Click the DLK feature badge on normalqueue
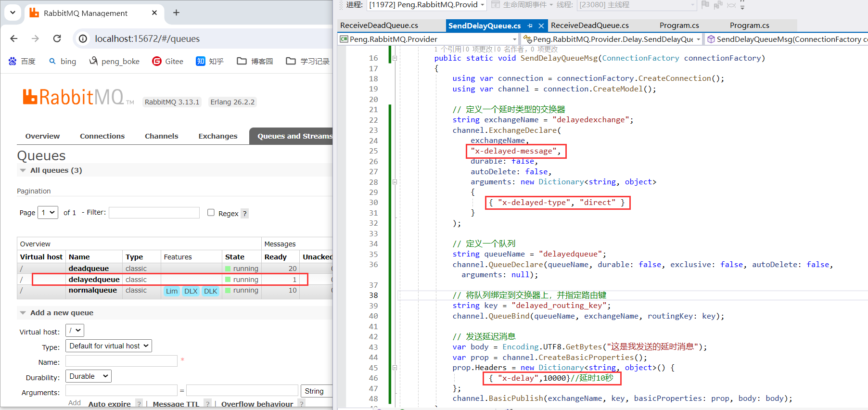 pyautogui.click(x=210, y=291)
